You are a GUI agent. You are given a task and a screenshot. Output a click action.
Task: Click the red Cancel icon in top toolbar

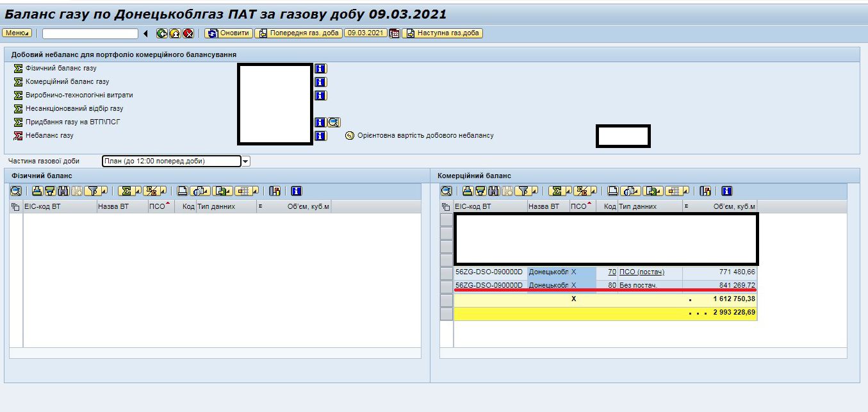[188, 33]
